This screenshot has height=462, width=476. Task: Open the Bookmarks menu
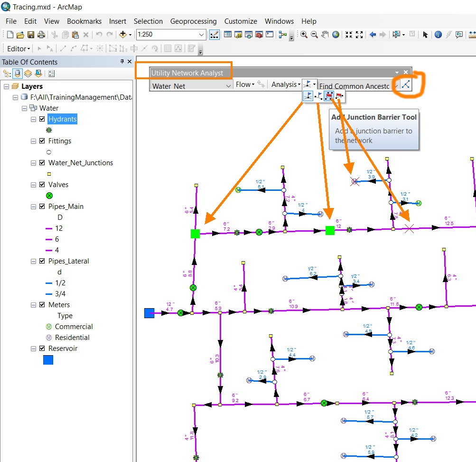pos(84,21)
